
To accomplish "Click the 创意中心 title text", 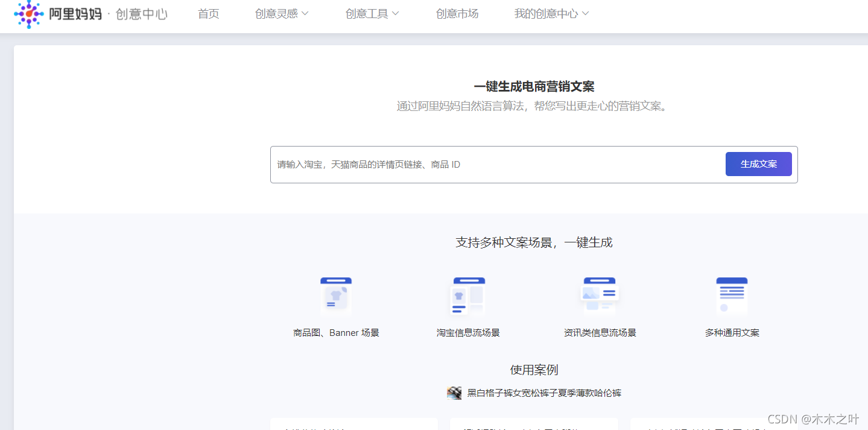I will point(142,14).
